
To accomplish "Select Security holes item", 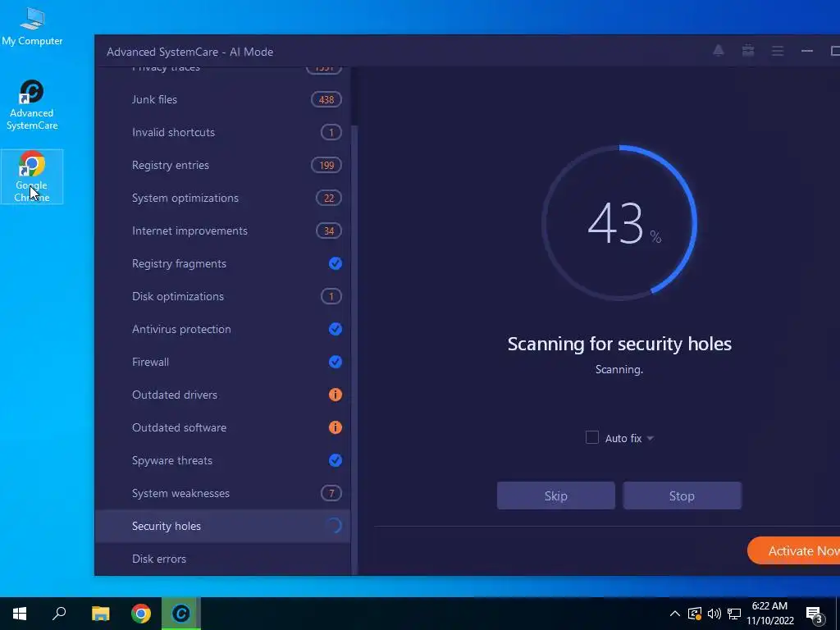I will pyautogui.click(x=223, y=526).
